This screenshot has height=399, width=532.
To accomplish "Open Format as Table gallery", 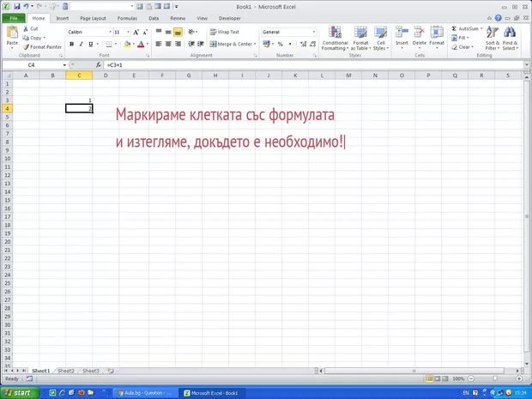I will pyautogui.click(x=360, y=39).
